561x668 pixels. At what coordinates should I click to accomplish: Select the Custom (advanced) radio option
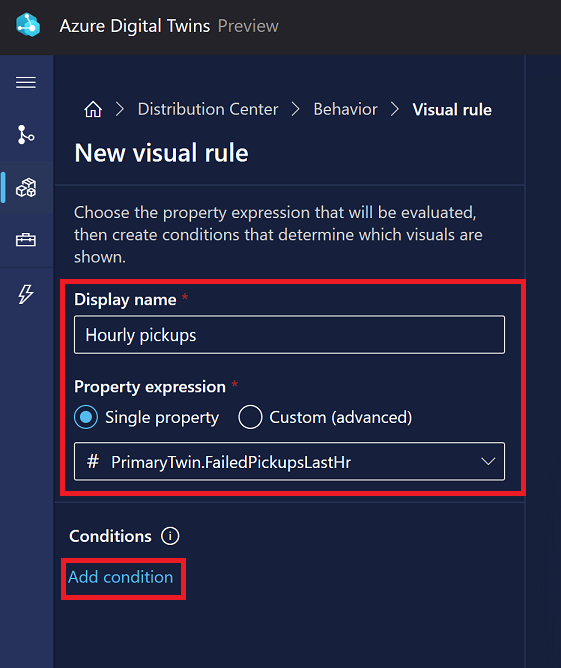(250, 417)
